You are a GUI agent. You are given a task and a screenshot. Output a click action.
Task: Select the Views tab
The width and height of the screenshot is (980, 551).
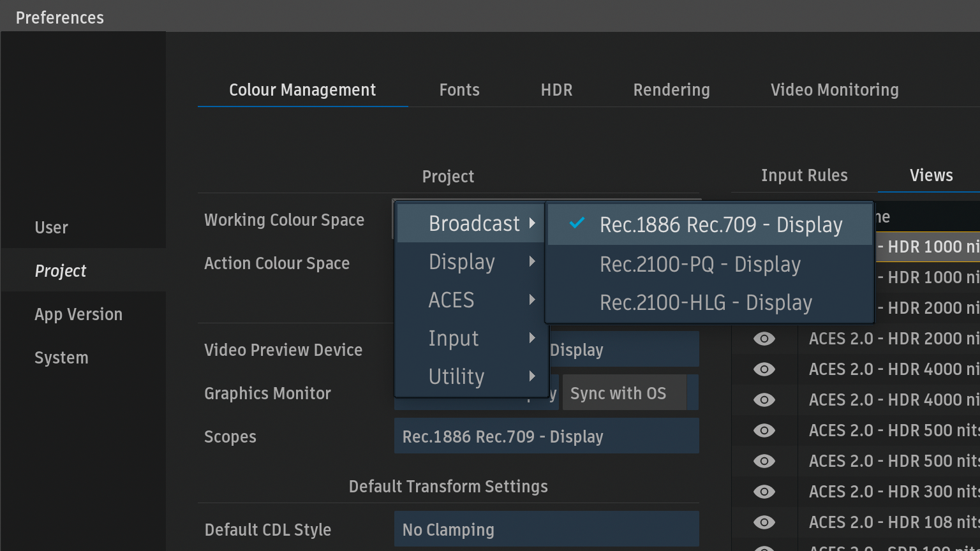tap(932, 175)
